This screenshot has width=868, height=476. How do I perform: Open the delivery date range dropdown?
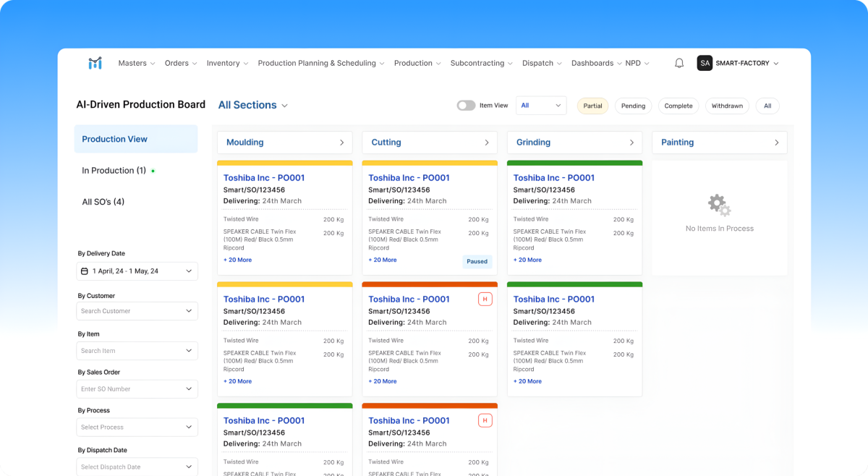point(137,271)
